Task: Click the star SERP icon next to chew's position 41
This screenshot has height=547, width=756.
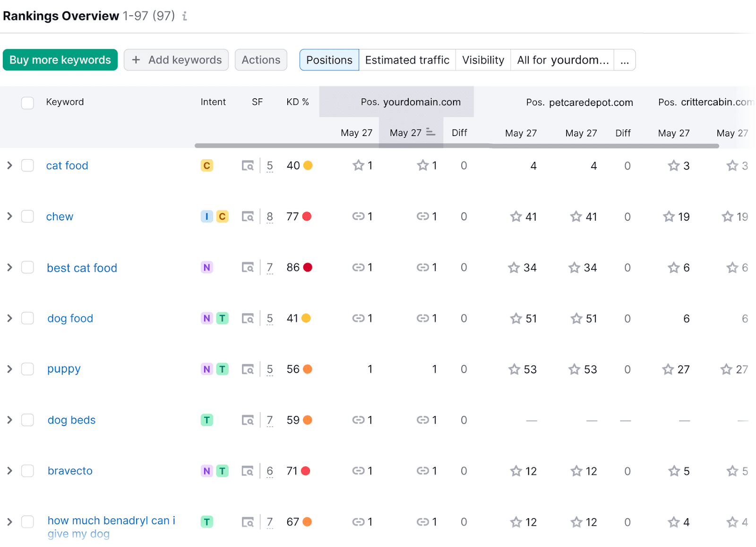Action: point(515,216)
